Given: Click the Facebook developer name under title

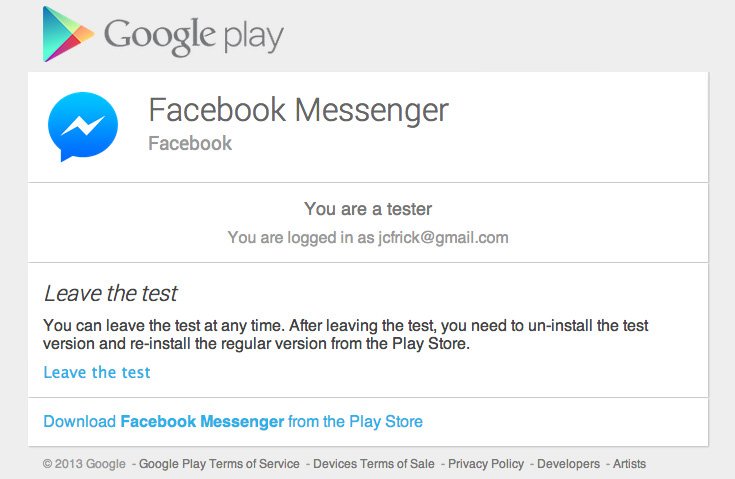Looking at the screenshot, I should [190, 143].
